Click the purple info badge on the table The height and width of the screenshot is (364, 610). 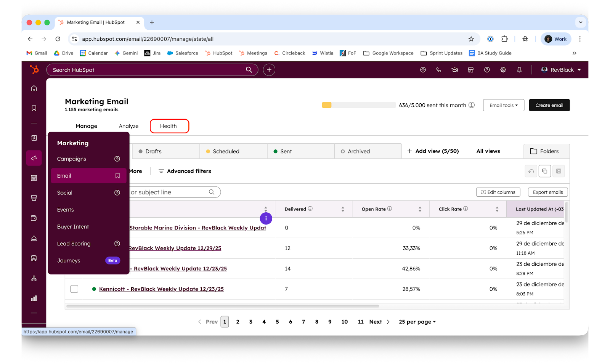pyautogui.click(x=266, y=218)
